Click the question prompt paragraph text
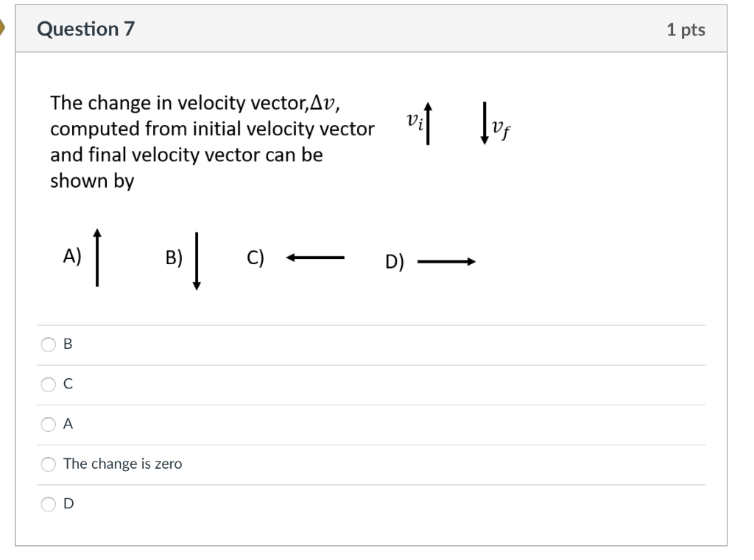 [212, 142]
